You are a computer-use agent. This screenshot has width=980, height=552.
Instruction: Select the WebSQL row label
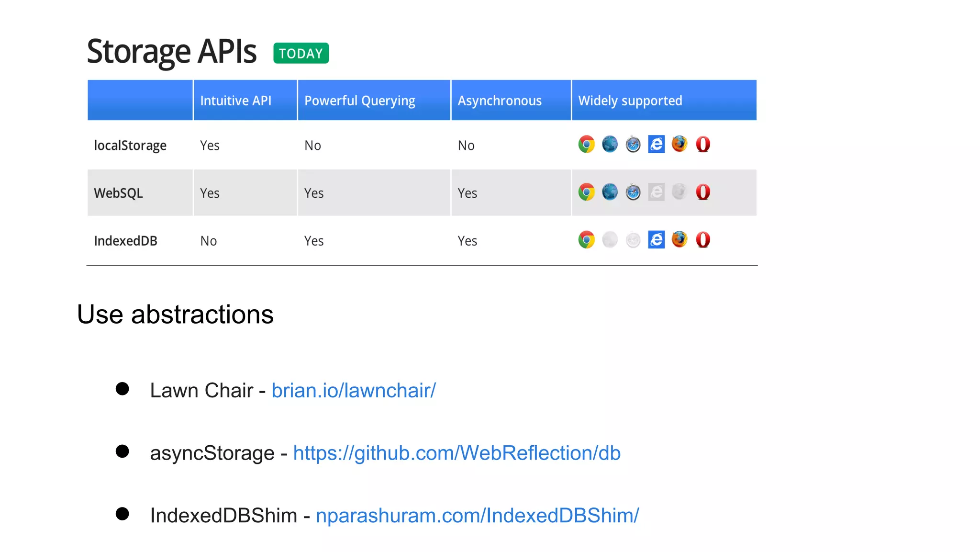(118, 193)
